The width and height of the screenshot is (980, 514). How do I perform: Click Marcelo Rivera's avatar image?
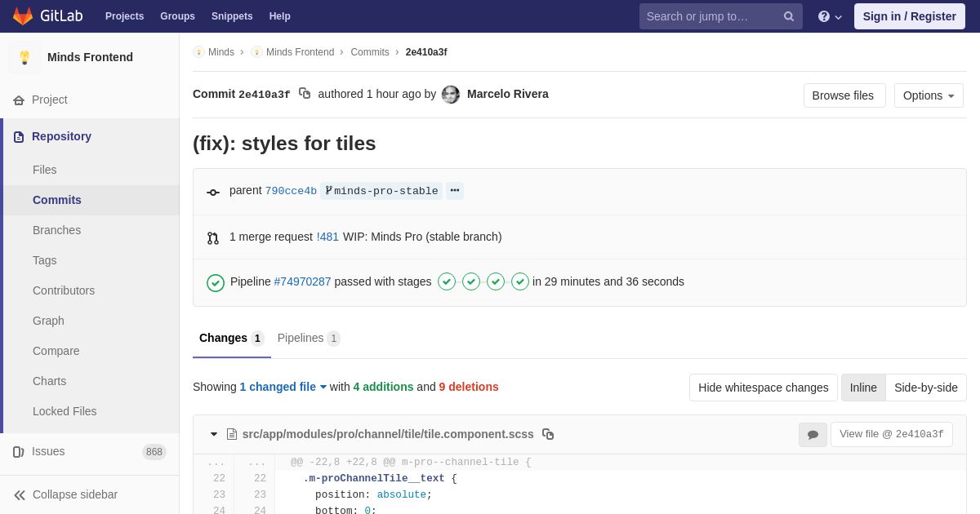click(451, 95)
